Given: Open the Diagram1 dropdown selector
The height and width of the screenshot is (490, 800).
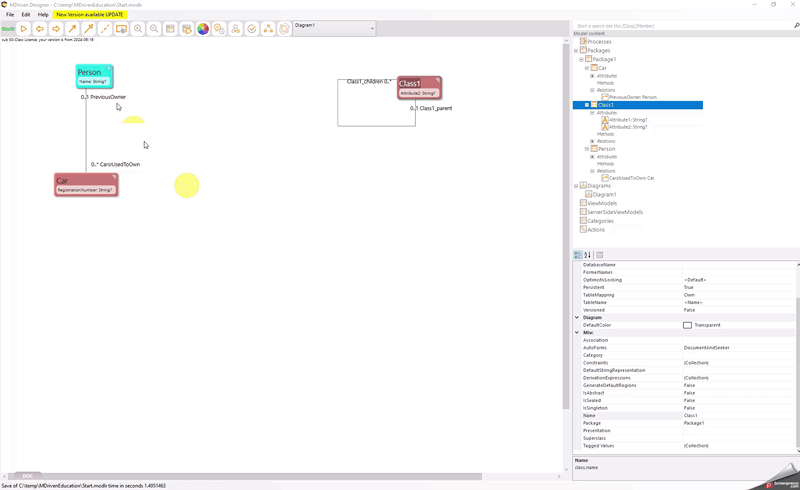Looking at the screenshot, I should tap(372, 28).
